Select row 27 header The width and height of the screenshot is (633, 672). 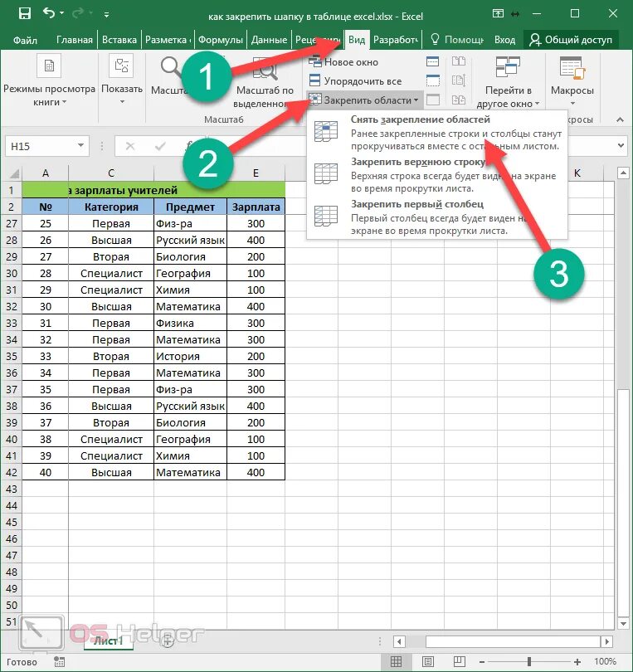tap(12, 223)
